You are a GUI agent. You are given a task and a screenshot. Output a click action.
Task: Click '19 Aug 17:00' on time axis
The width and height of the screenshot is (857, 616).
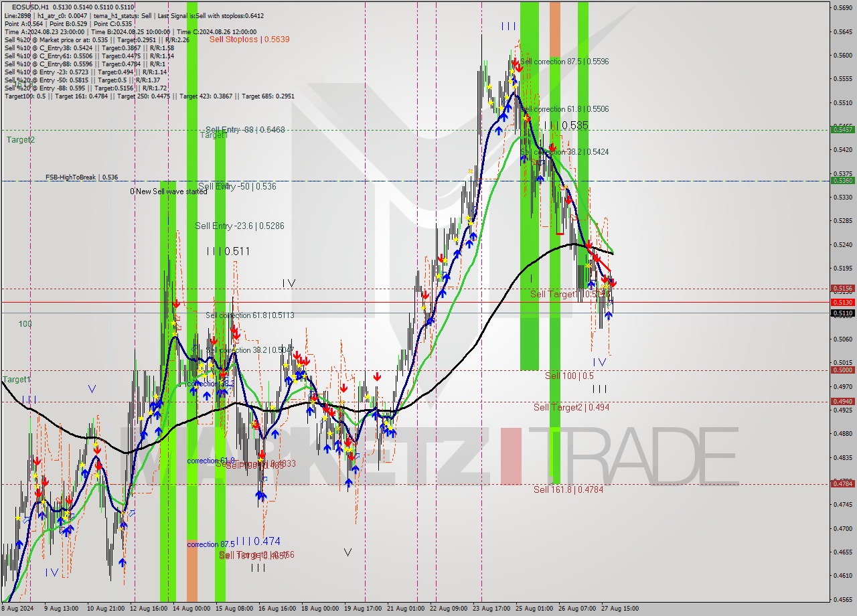[x=363, y=609]
